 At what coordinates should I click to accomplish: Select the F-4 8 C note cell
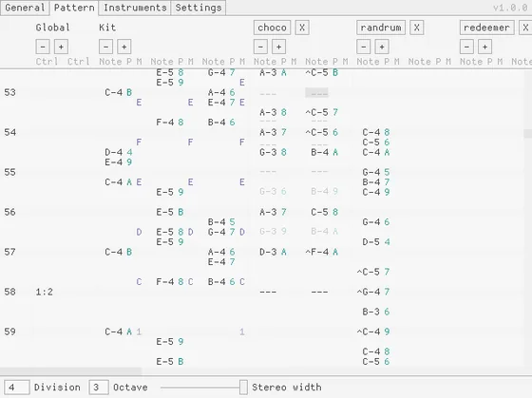(x=175, y=282)
